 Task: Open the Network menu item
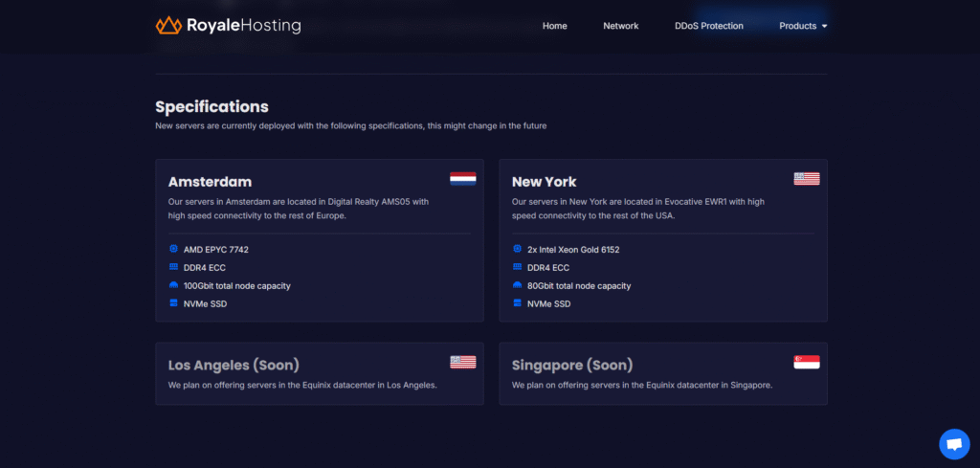click(x=620, y=26)
